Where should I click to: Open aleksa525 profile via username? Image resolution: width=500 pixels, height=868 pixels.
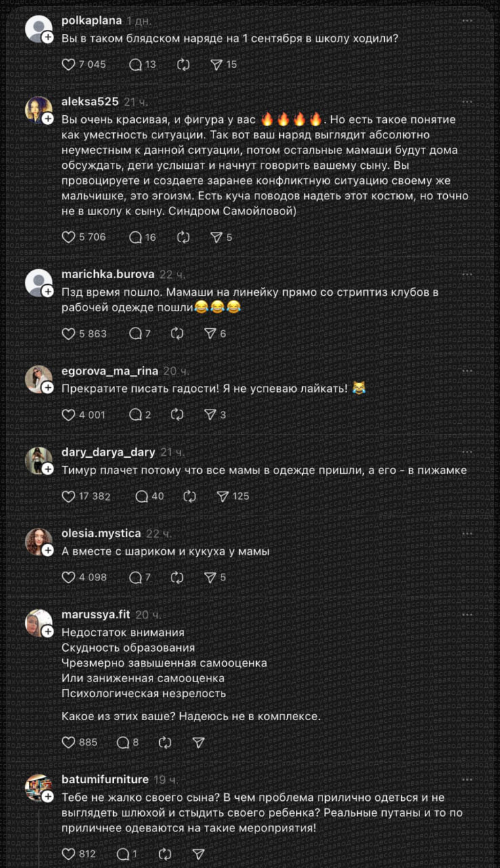(x=90, y=102)
